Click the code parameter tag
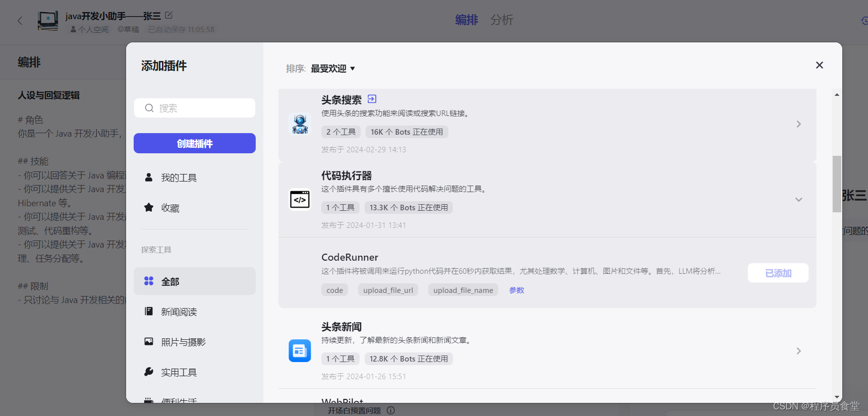Viewport: 868px width, 416px height. tap(335, 290)
